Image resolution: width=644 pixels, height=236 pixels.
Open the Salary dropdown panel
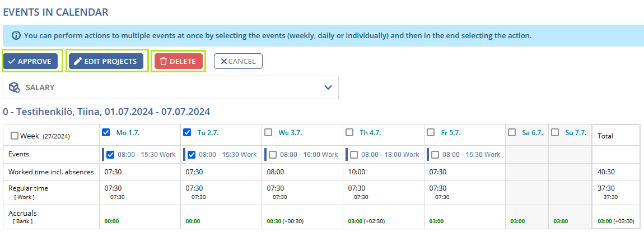pos(171,87)
